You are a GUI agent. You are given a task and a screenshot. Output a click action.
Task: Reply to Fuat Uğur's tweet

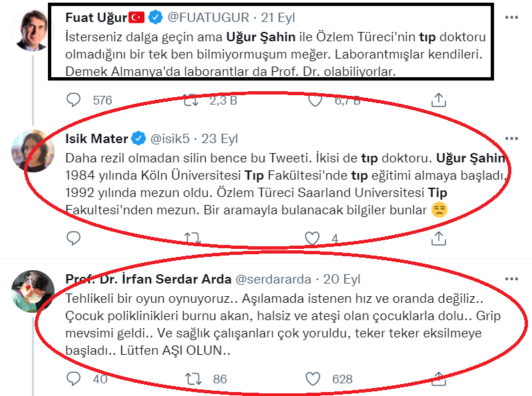74,100
